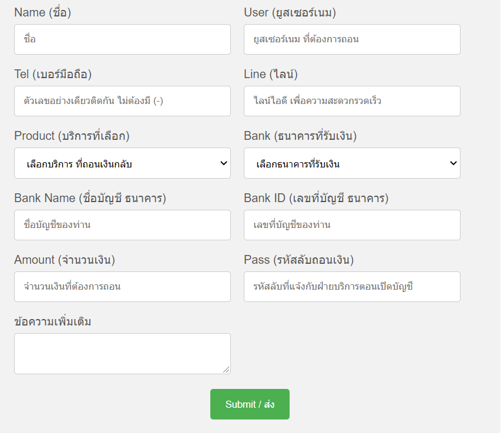Focus the Bank ID account number field

pyautogui.click(x=352, y=225)
